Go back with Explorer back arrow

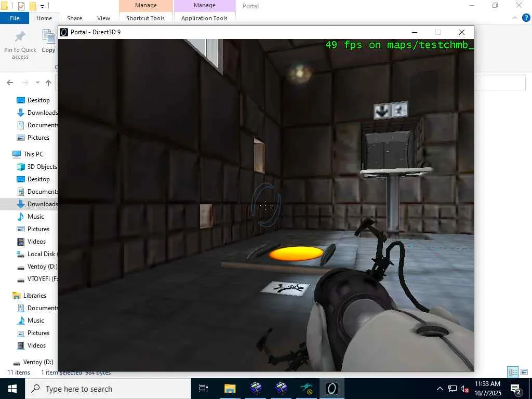[10, 83]
